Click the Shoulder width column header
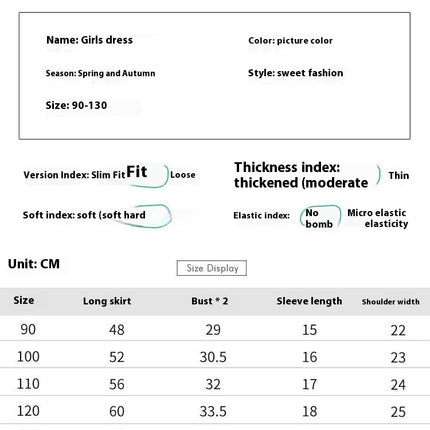The width and height of the screenshot is (430, 430). pos(391,302)
